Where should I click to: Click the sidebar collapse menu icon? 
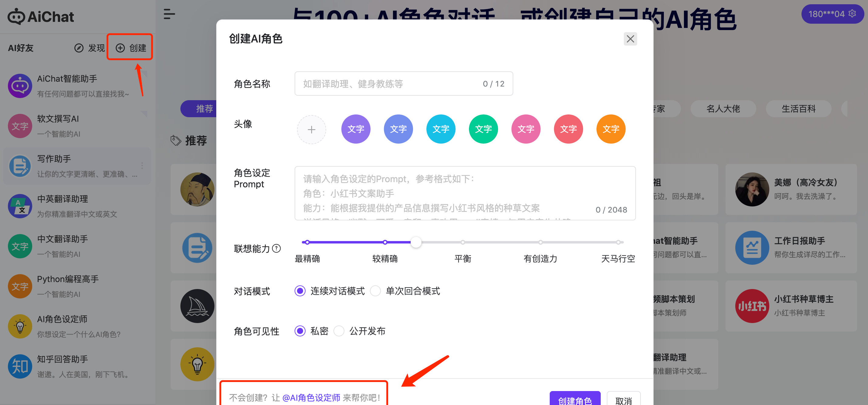pyautogui.click(x=169, y=14)
